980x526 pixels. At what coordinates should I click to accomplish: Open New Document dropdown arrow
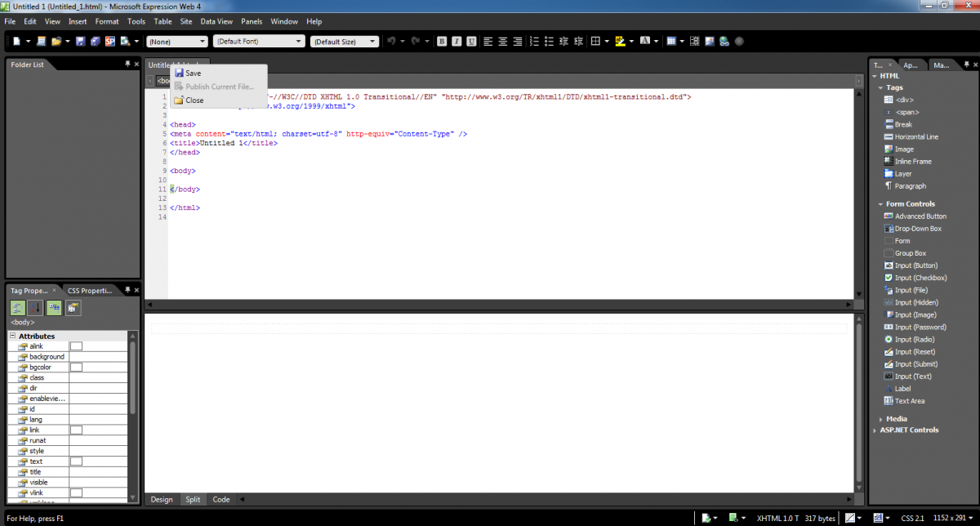pos(29,41)
